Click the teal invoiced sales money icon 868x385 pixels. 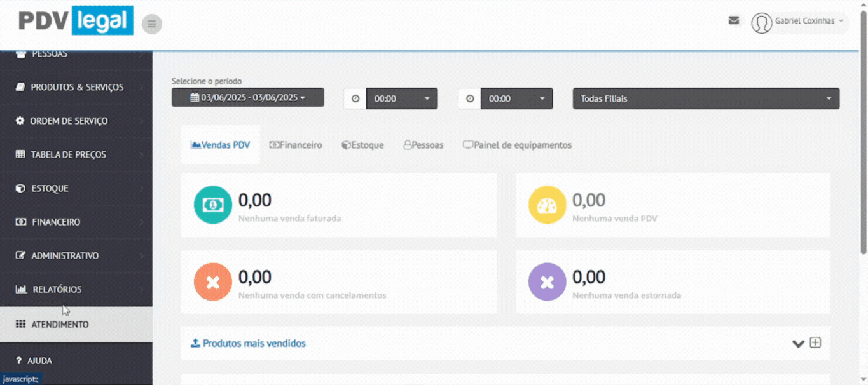click(x=212, y=205)
